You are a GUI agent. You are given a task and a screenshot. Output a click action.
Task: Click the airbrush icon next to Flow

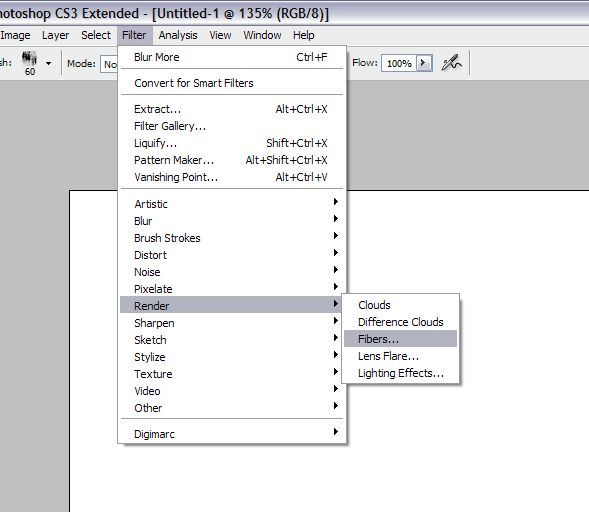point(451,63)
